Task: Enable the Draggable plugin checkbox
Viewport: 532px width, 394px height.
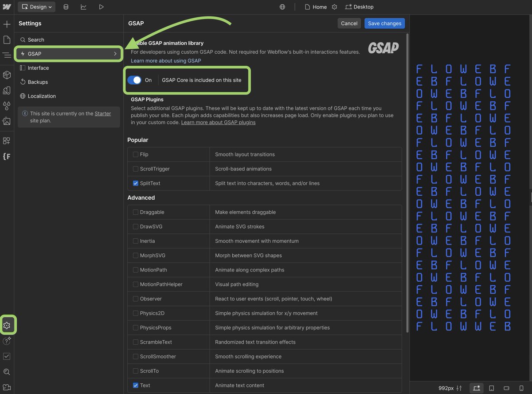Action: (136, 212)
